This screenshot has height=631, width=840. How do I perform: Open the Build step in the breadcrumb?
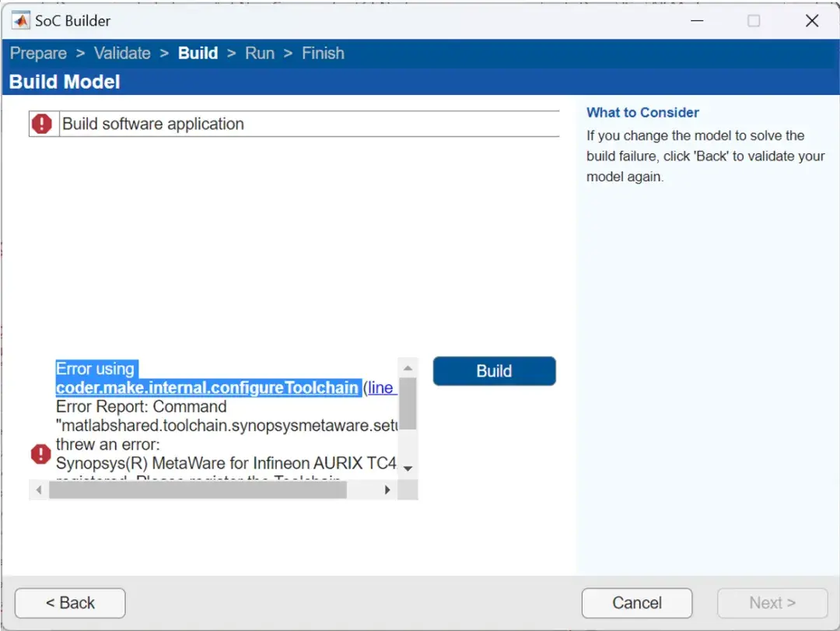(x=198, y=53)
